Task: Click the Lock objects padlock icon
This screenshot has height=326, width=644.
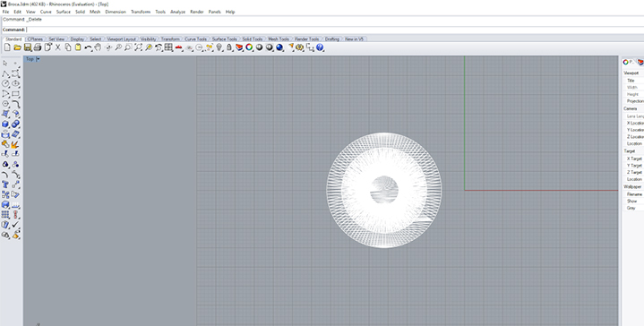Action: pos(229,47)
